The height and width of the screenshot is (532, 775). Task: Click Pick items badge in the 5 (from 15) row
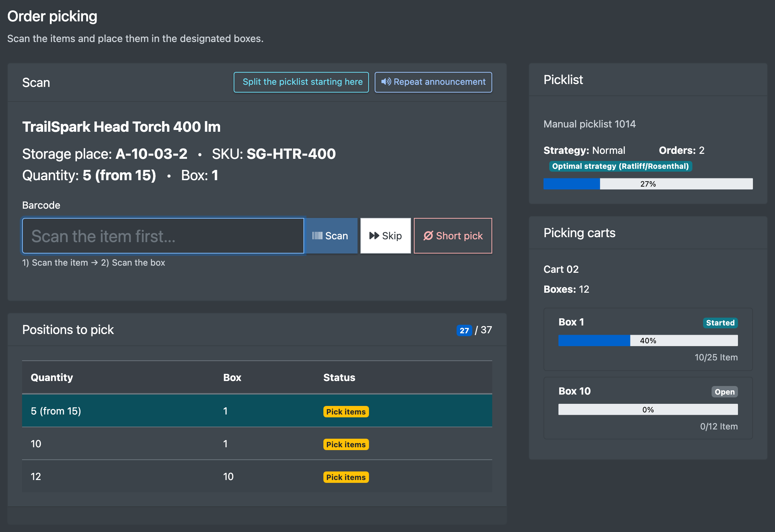(346, 412)
